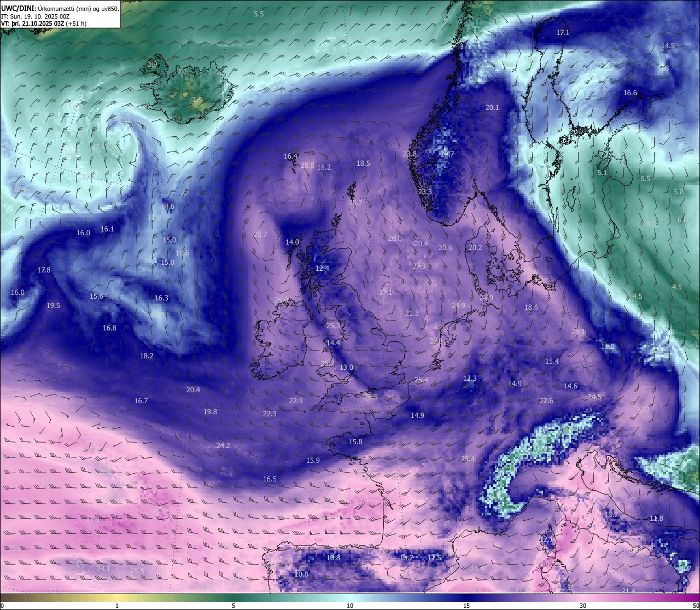
Task: Click the value 5.8 near eastern edge
Action: (x=679, y=192)
